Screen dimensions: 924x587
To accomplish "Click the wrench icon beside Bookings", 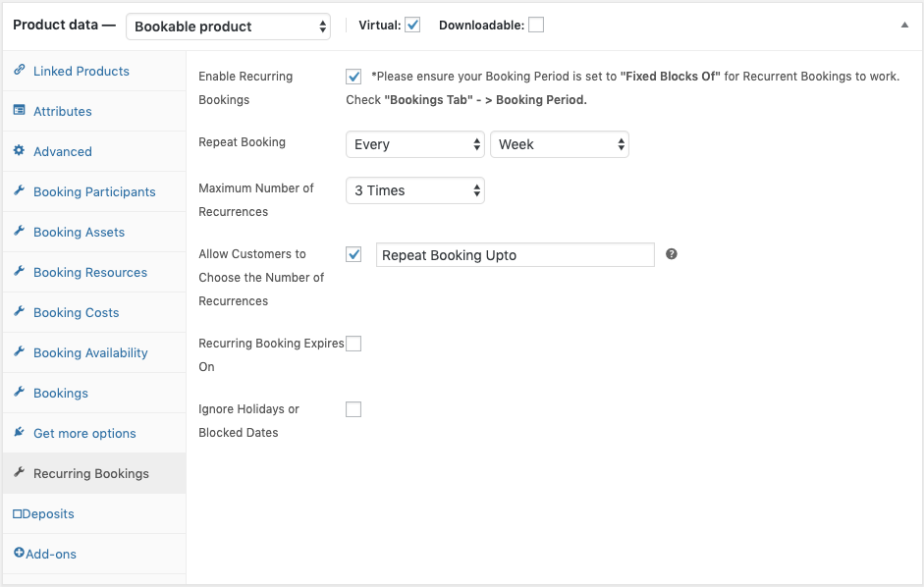I will [x=20, y=392].
